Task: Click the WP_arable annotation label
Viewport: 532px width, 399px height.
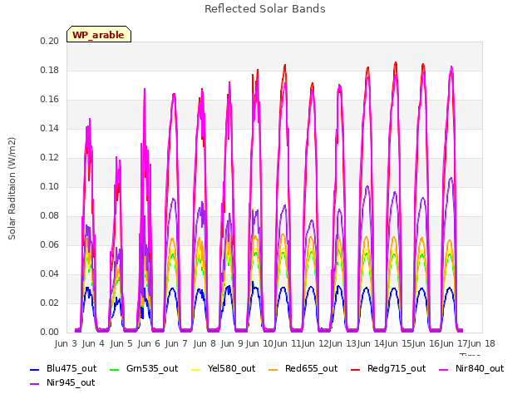Action: click(x=99, y=35)
